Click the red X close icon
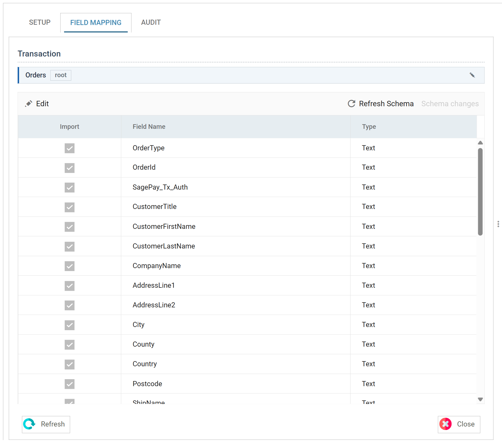The height and width of the screenshot is (448, 502). pyautogui.click(x=446, y=424)
